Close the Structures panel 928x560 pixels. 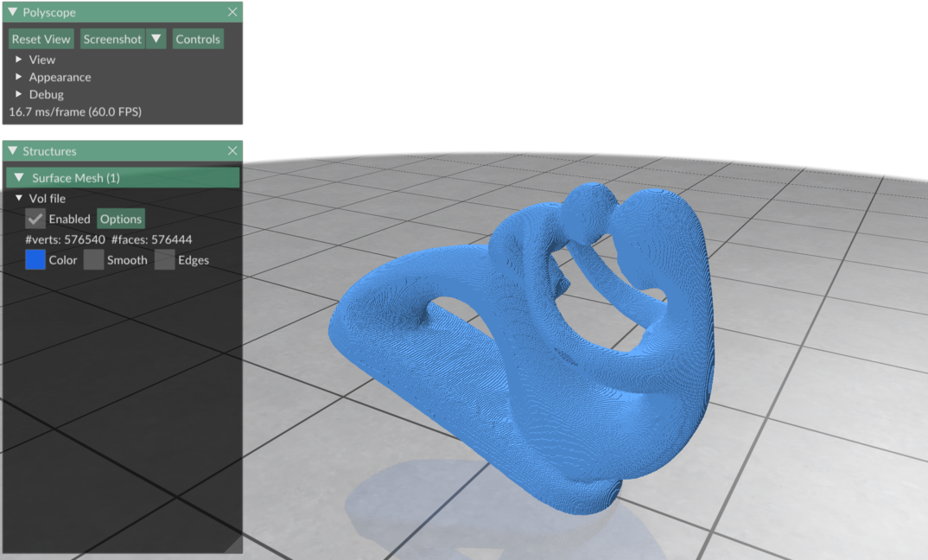pos(232,151)
